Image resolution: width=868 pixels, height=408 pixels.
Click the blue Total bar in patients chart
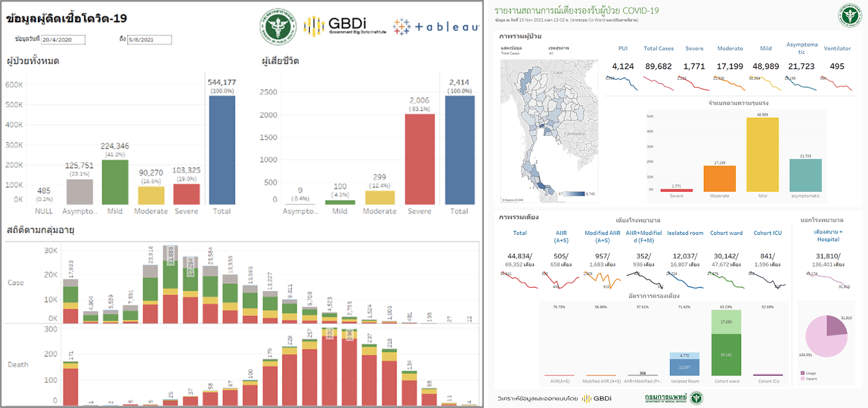(222, 150)
